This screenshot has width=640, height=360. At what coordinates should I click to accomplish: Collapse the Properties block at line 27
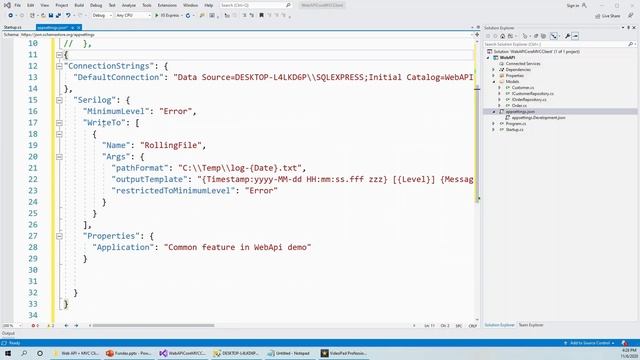59,236
